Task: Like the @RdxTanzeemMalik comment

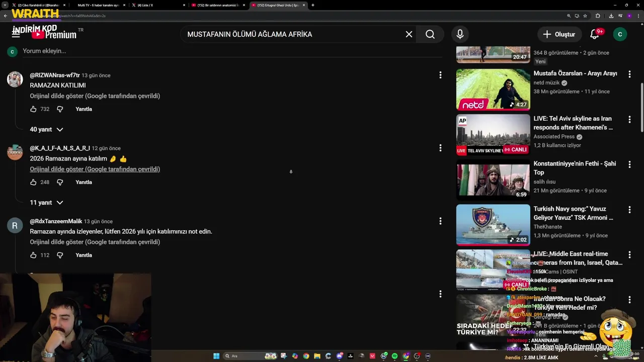Action: [x=33, y=255]
